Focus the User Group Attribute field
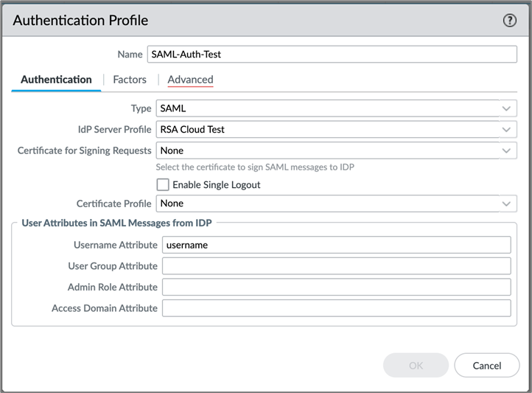 [336, 266]
